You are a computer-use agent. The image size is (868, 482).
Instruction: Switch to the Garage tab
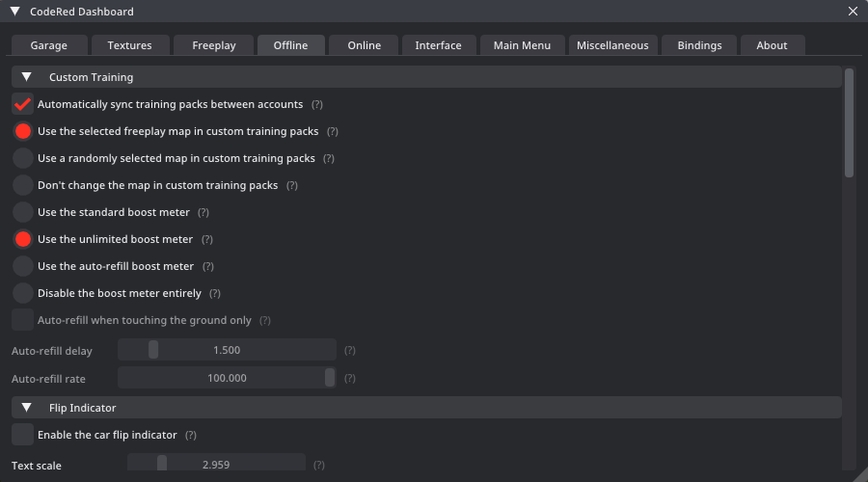click(x=48, y=45)
